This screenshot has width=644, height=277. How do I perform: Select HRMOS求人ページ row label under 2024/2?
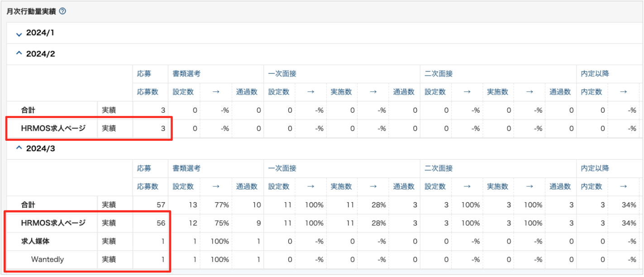(53, 128)
